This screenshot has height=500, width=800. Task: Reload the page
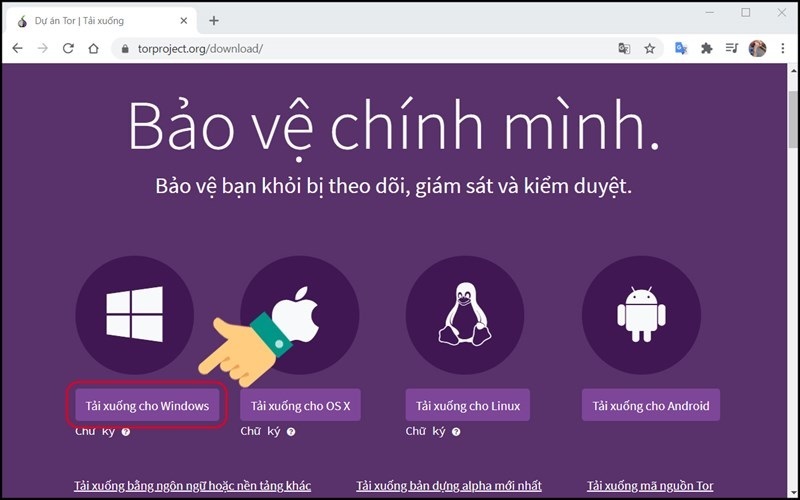[x=68, y=48]
